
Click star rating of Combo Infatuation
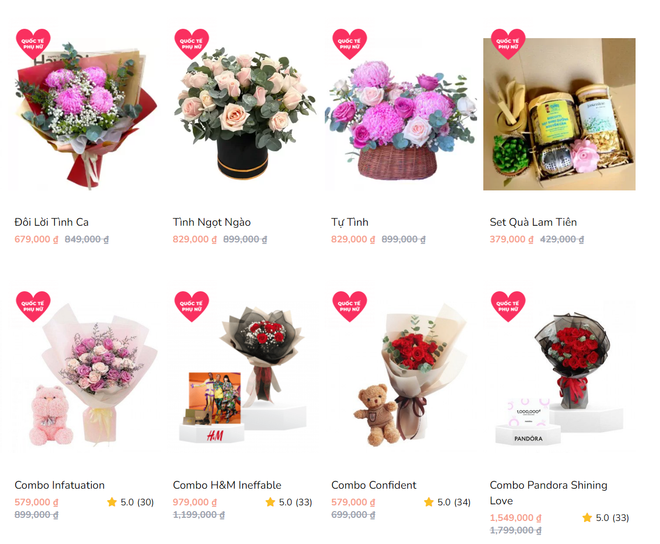[130, 502]
